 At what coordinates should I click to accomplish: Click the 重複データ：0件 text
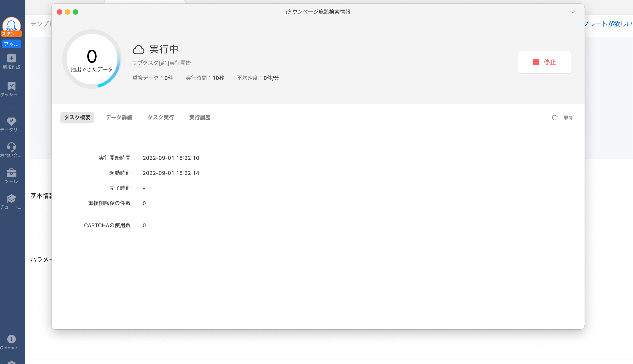pos(153,78)
